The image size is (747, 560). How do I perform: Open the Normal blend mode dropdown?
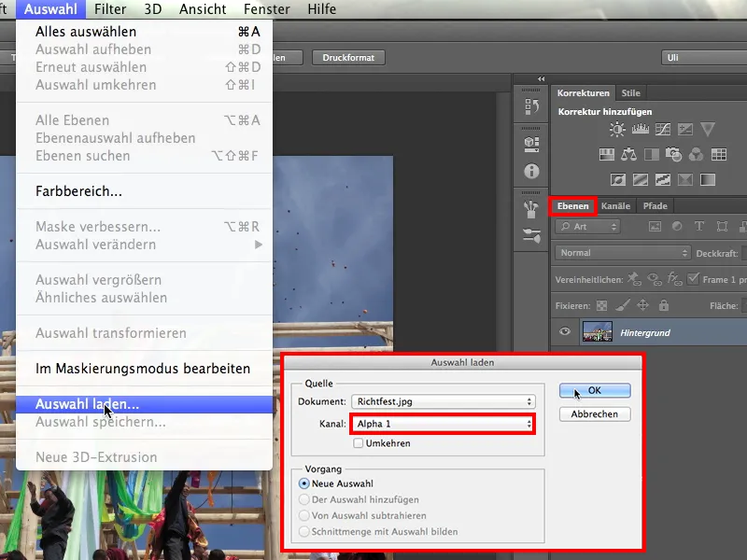coord(623,253)
